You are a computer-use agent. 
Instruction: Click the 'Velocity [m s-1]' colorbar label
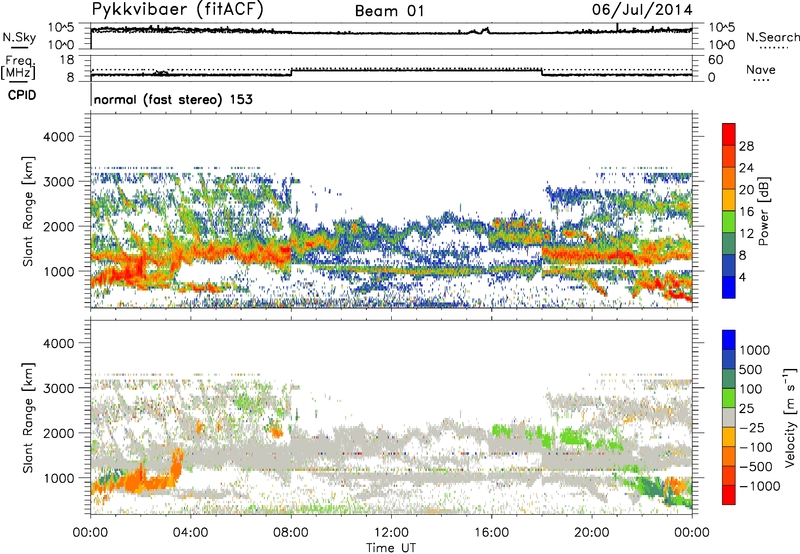click(x=790, y=417)
